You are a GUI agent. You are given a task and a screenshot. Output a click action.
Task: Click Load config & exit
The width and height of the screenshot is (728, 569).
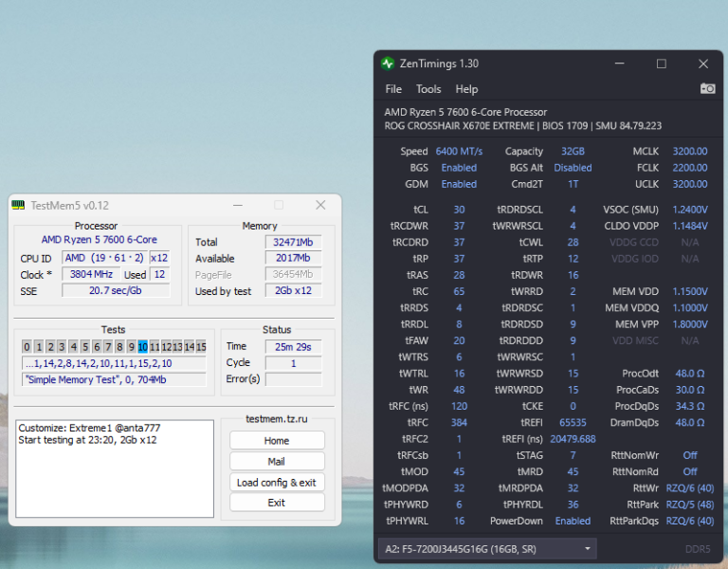pyautogui.click(x=276, y=482)
